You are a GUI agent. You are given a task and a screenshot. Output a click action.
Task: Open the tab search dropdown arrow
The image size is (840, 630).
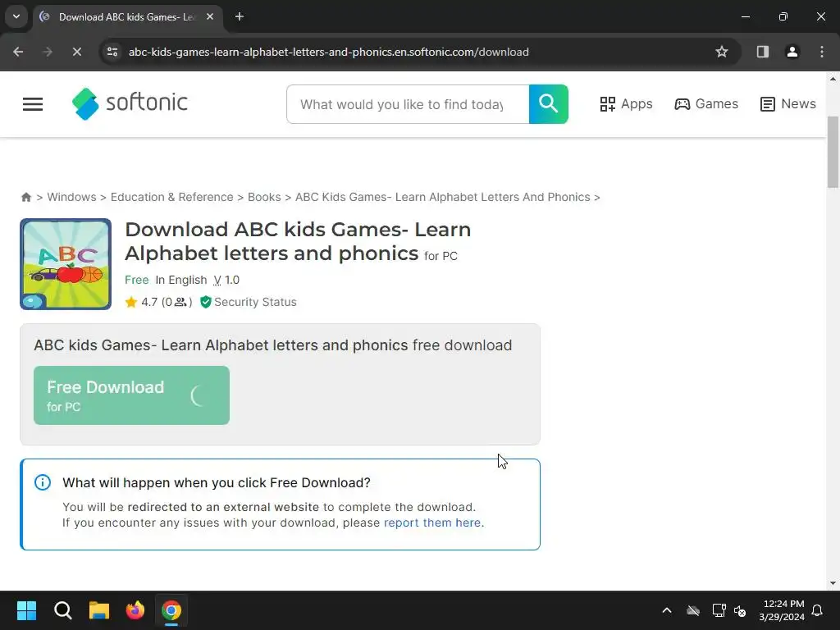(x=16, y=16)
